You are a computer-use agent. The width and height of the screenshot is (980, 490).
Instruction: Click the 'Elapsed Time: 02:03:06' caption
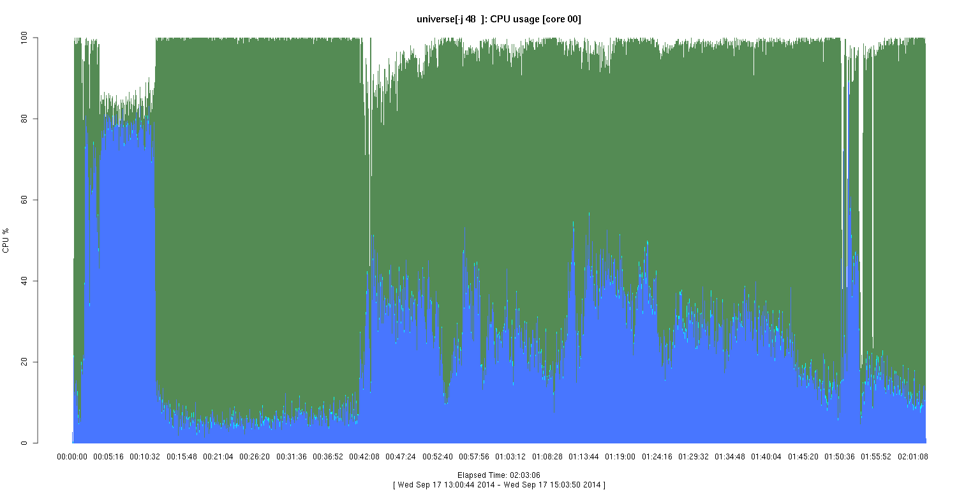[x=499, y=475]
